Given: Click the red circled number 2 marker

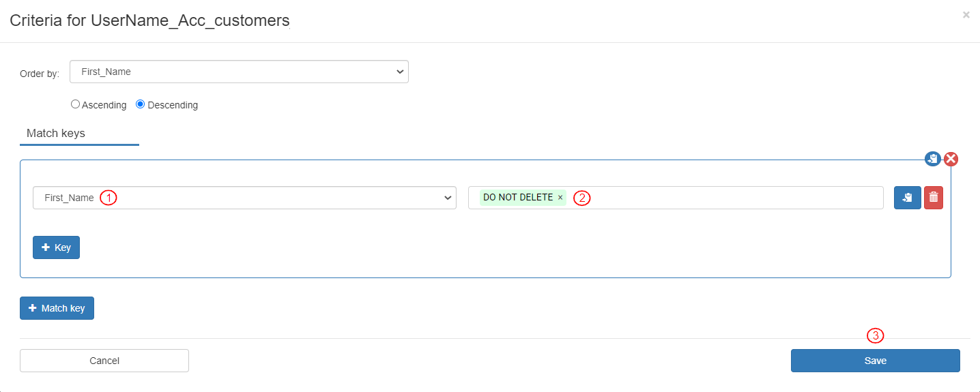Looking at the screenshot, I should pos(581,198).
